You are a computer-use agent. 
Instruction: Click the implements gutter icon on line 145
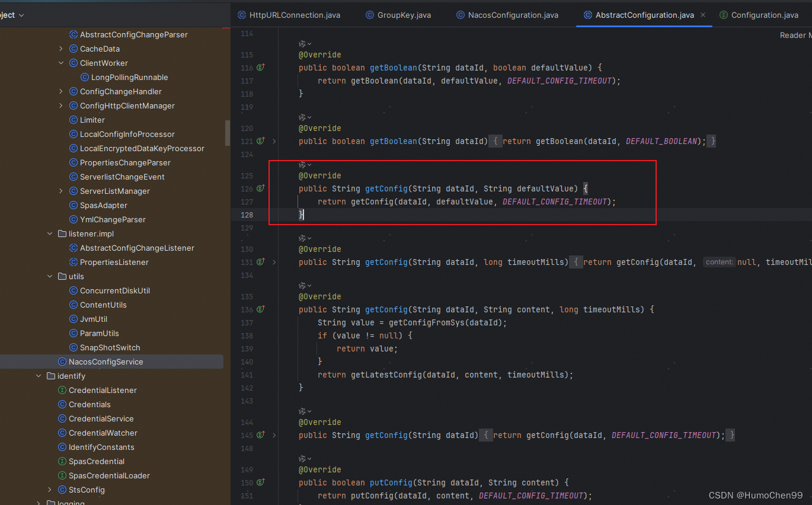(260, 435)
